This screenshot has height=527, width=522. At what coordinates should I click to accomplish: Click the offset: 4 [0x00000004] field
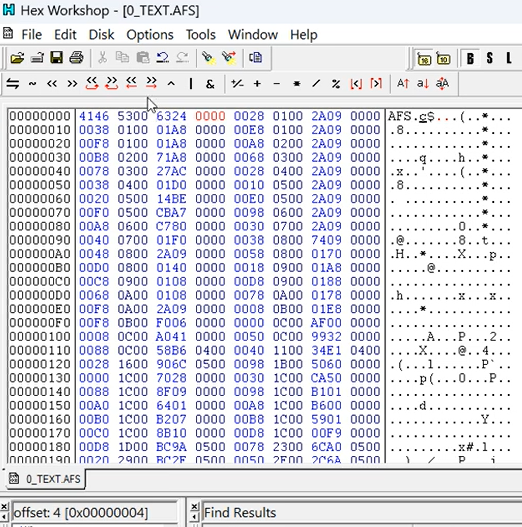(x=94, y=513)
